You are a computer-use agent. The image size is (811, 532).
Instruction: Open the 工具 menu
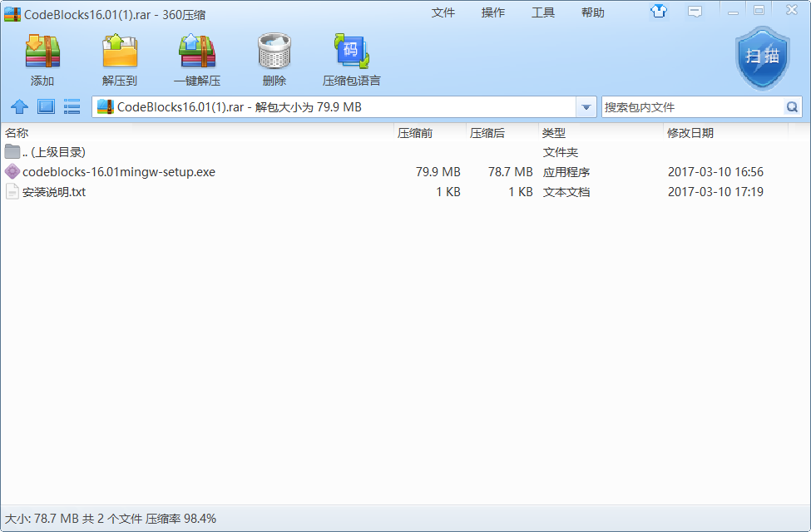(x=543, y=12)
